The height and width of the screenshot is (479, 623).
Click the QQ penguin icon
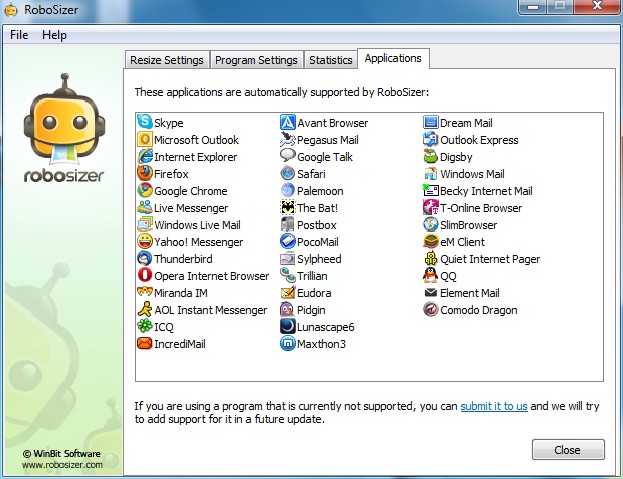click(431, 275)
